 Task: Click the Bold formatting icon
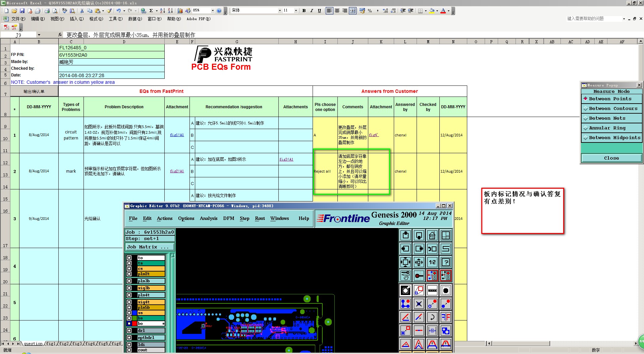[304, 11]
